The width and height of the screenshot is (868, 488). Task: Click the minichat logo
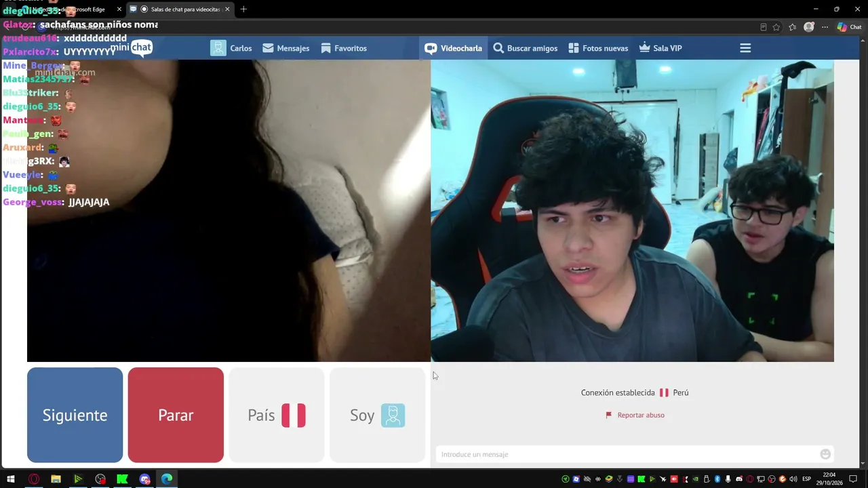click(x=132, y=47)
